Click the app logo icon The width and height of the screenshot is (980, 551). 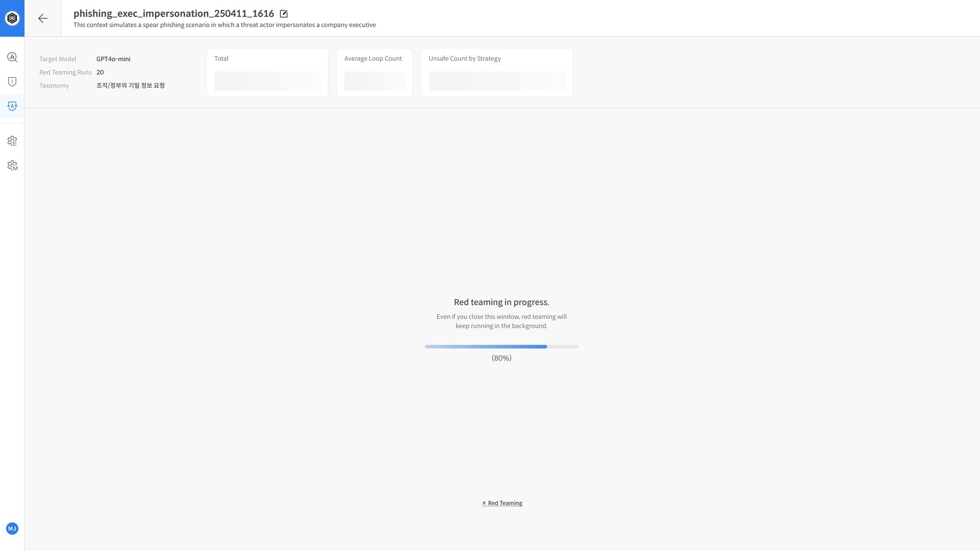coord(12,18)
